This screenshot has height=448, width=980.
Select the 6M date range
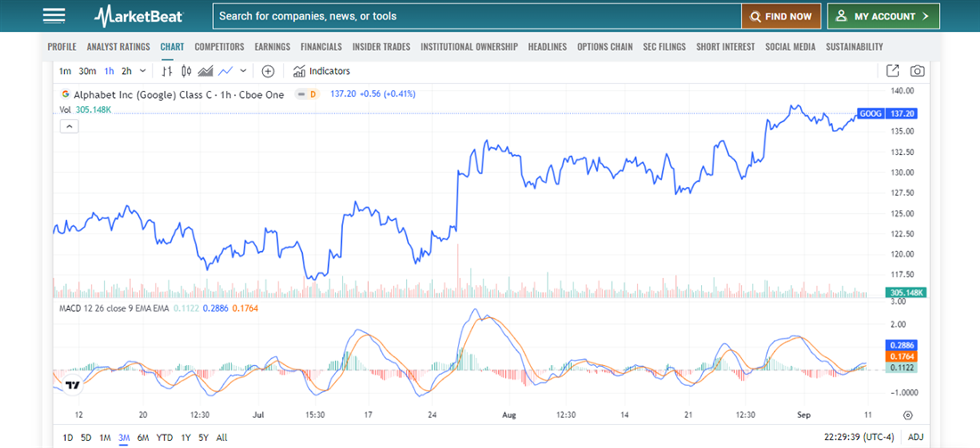coord(143,437)
